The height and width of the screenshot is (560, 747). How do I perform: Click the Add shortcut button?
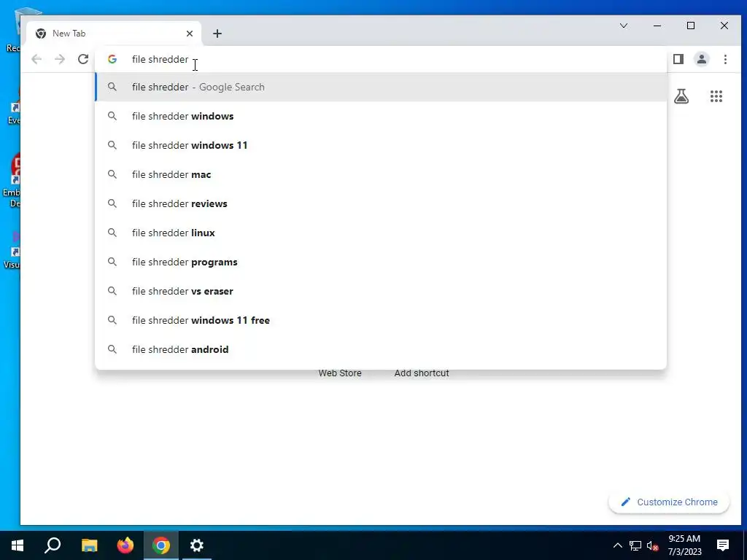(422, 373)
